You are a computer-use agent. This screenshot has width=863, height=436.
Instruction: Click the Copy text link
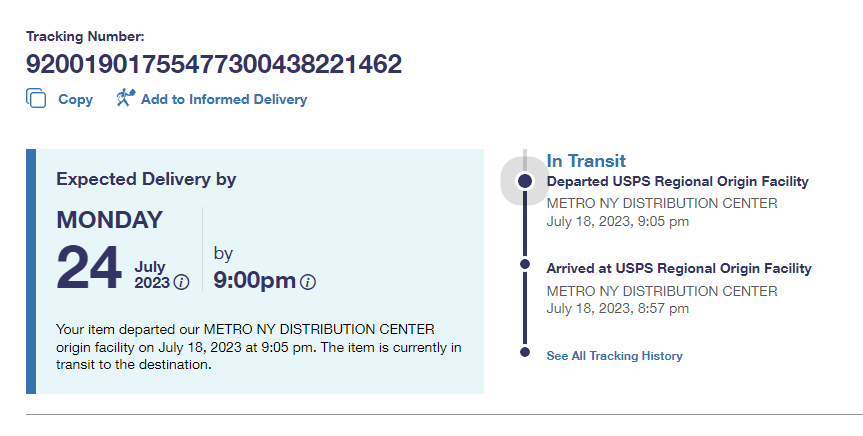[75, 100]
